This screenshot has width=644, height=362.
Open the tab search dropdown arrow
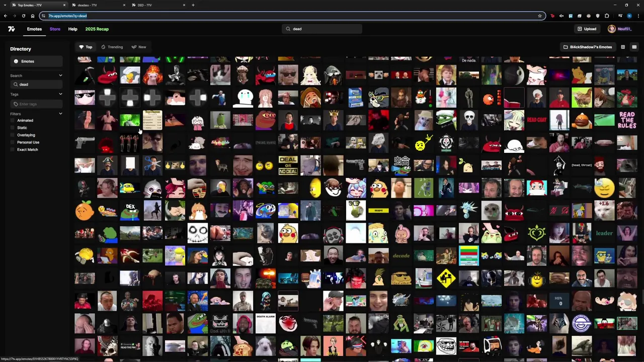(x=5, y=5)
